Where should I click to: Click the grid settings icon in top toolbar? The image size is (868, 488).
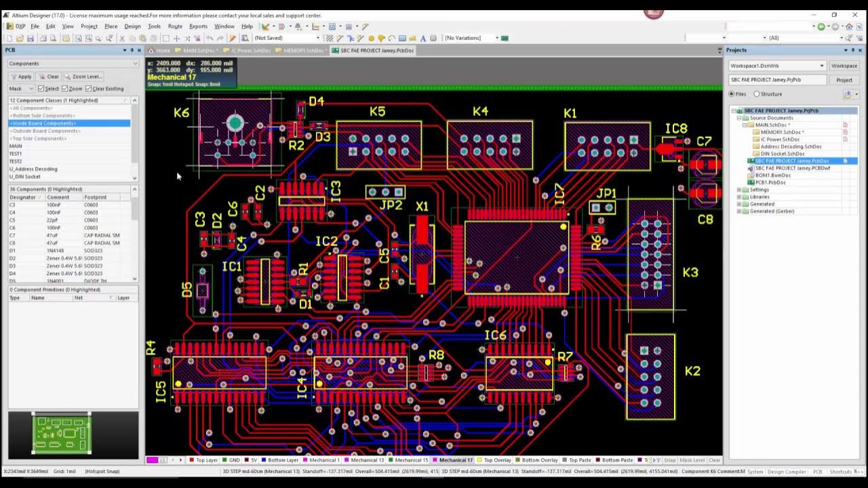pos(349,26)
